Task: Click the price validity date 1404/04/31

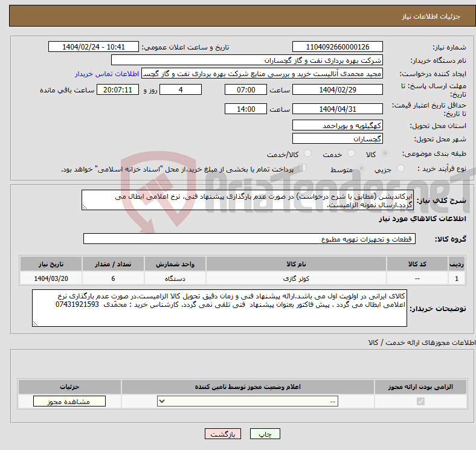Action: 337,109
